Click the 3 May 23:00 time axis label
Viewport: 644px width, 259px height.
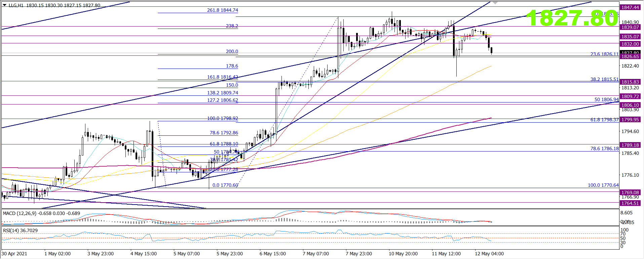[101, 254]
